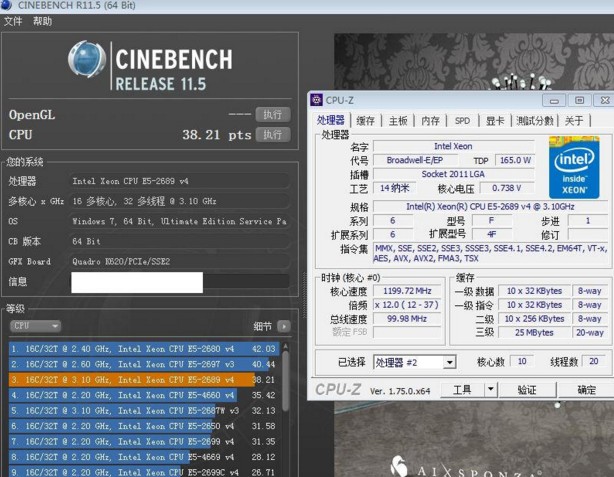Click the Cinebench title bar app icon
The image size is (614, 477).
click(x=6, y=5)
